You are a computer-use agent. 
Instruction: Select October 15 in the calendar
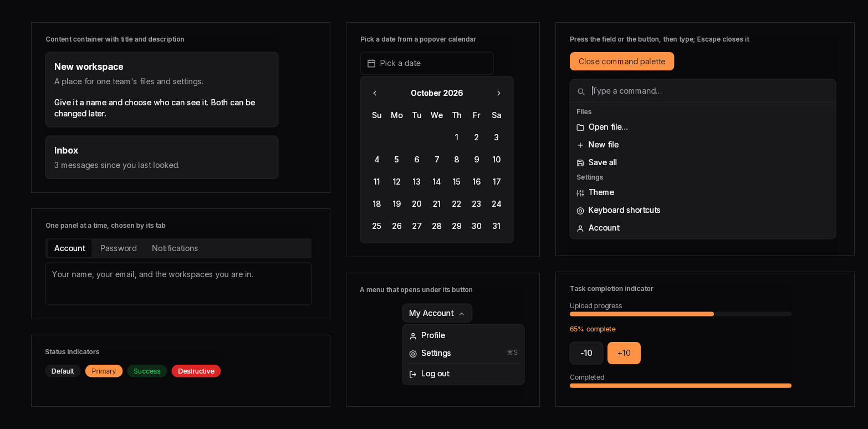[457, 182]
